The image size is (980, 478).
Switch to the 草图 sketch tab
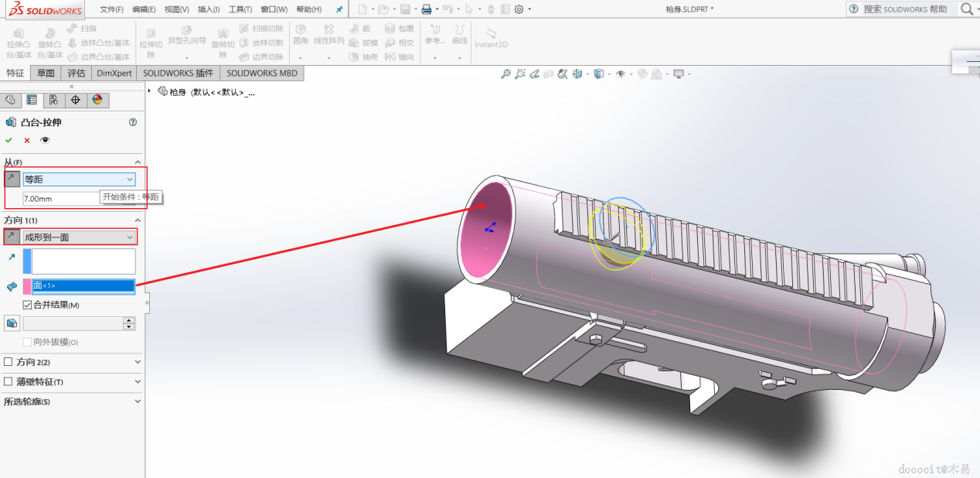click(x=46, y=73)
